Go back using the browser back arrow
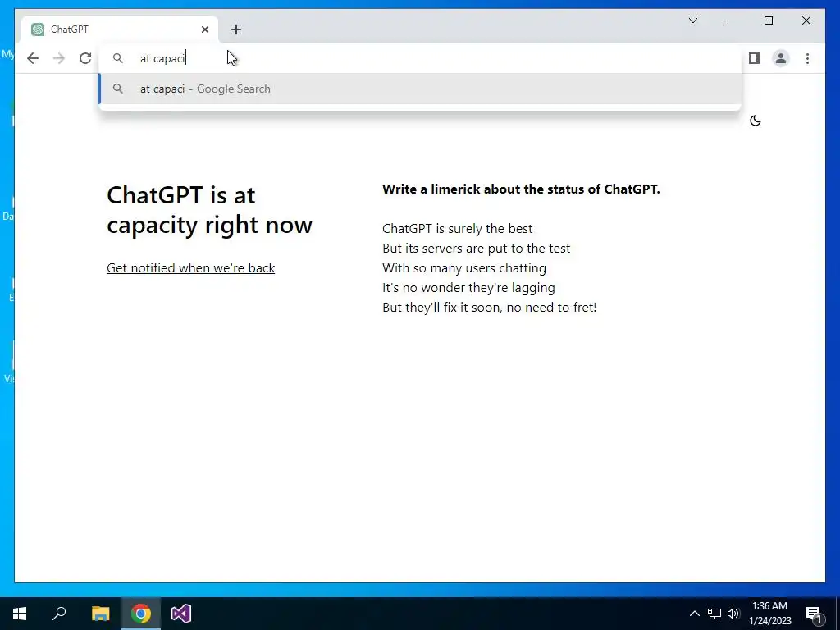The width and height of the screenshot is (840, 630). [x=33, y=58]
